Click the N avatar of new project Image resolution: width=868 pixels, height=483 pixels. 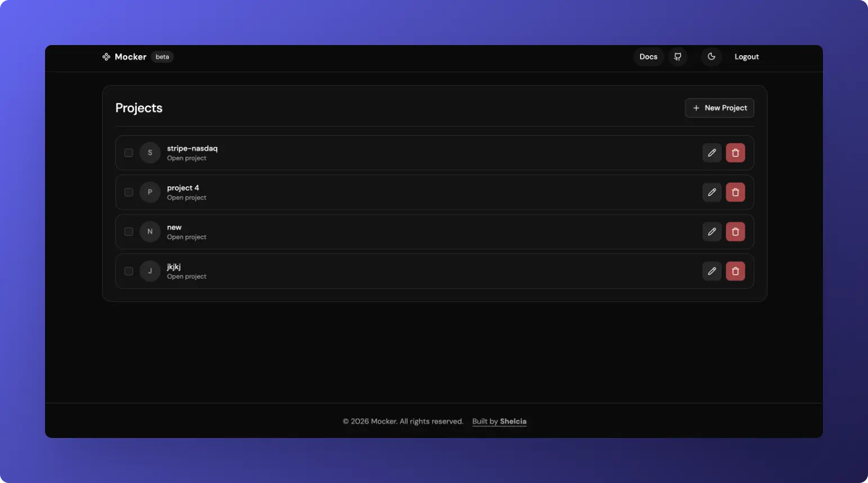150,232
